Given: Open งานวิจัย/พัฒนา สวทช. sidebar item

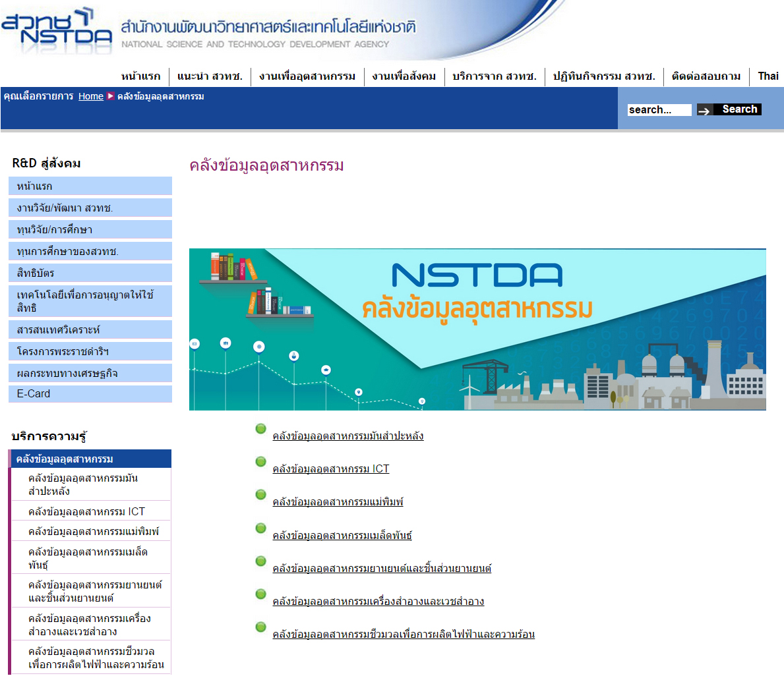Looking at the screenshot, I should (90, 208).
